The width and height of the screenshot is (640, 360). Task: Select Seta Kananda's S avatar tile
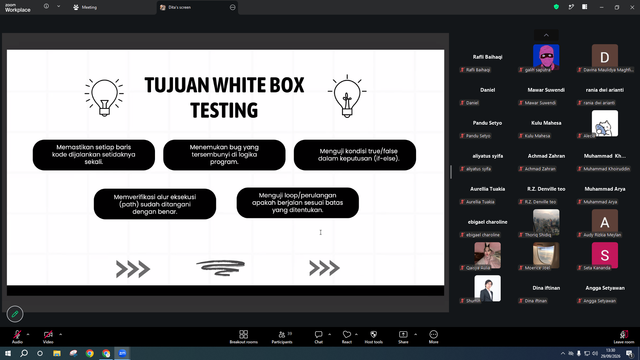point(605,256)
